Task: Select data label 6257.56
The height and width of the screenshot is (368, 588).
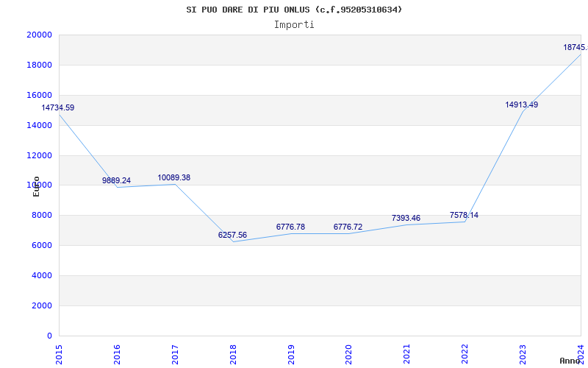Action: coord(232,235)
